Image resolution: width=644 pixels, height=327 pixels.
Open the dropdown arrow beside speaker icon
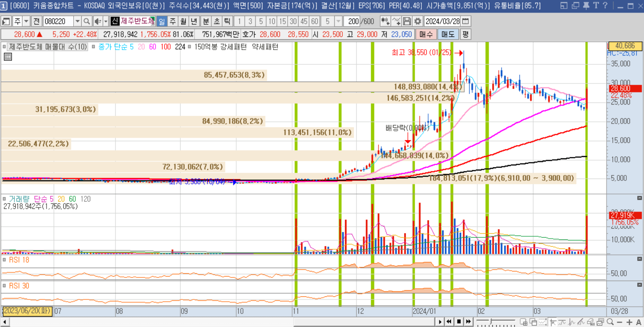[x=106, y=21]
